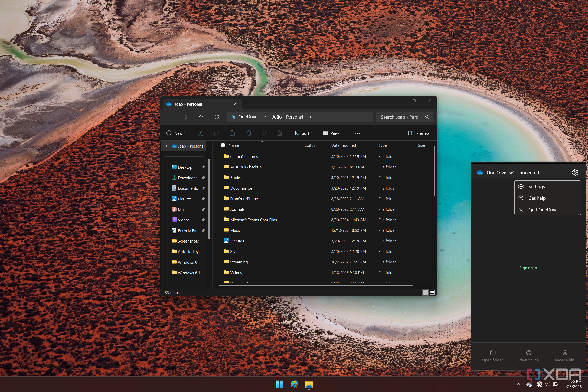Switch to large thumbnails view icon
This screenshot has height=392, width=588.
tap(432, 292)
